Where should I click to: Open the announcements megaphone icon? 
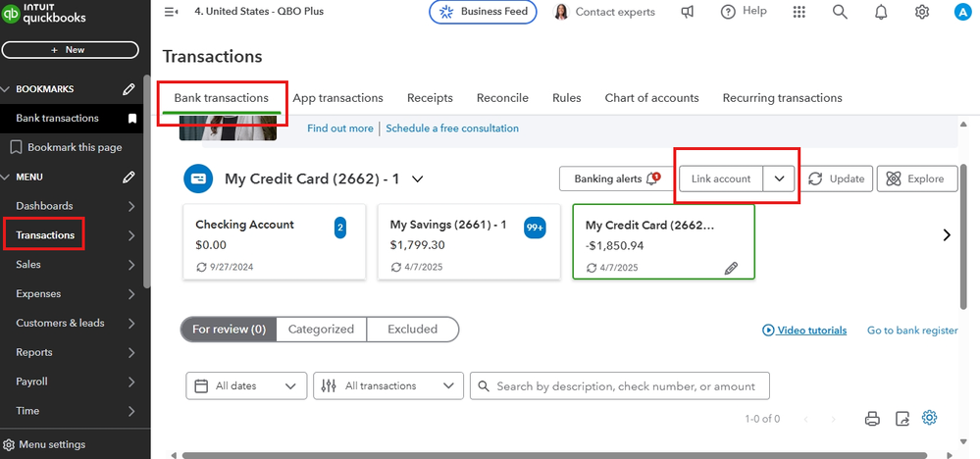pos(688,12)
